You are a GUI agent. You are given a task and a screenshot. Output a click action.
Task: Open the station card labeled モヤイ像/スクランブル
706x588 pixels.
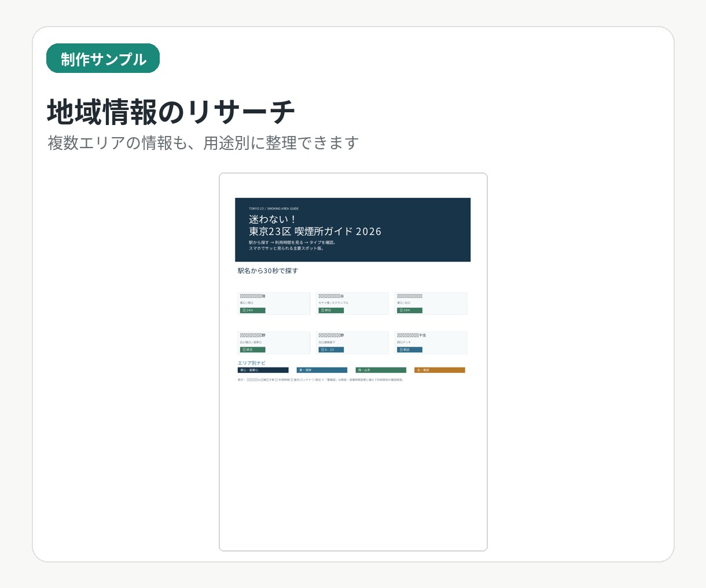pyautogui.click(x=352, y=303)
